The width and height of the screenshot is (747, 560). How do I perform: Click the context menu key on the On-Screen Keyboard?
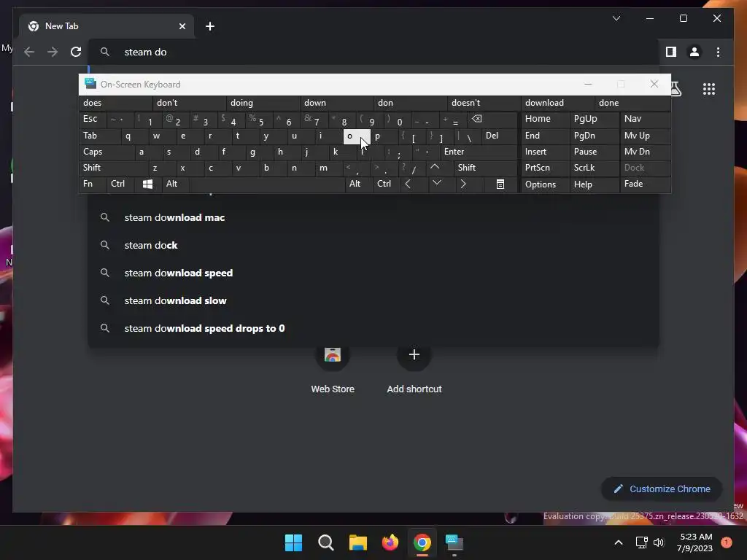(x=500, y=184)
